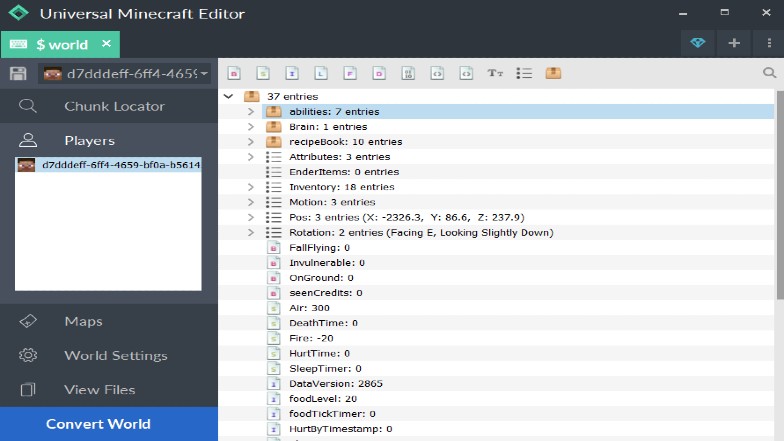The image size is (784, 441).
Task: Click the vertical scrollbar in NBT tree
Action: pos(780,195)
